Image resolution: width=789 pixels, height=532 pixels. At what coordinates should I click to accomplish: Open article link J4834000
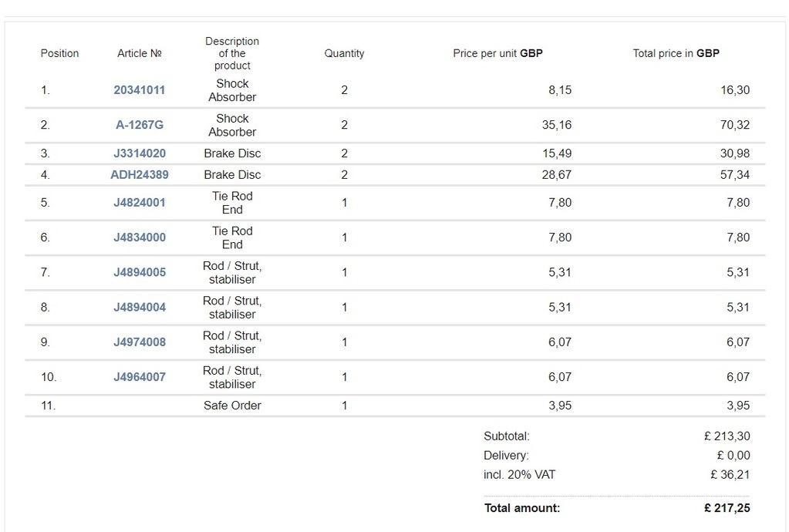(x=140, y=237)
